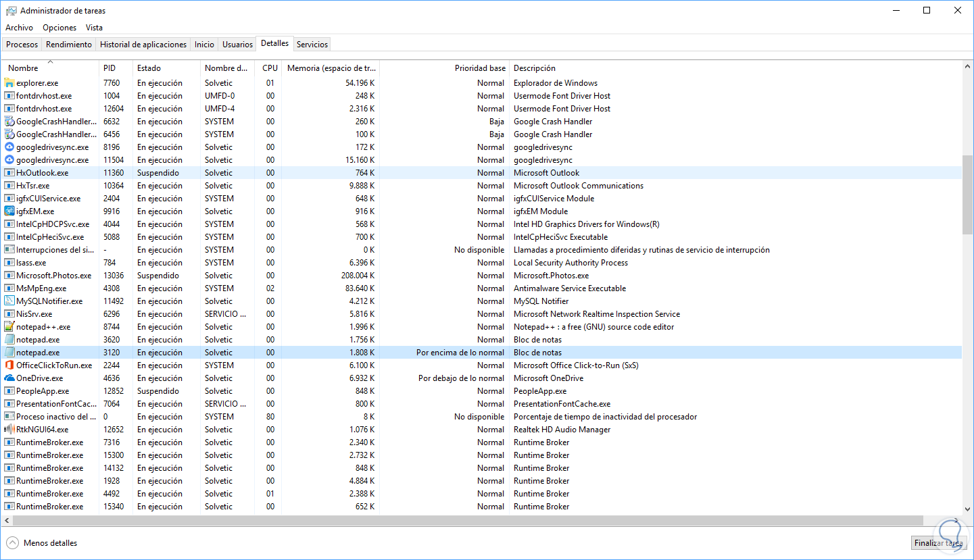Click the horizontal scrollbar's left arrow
974x560 pixels.
coord(7,521)
